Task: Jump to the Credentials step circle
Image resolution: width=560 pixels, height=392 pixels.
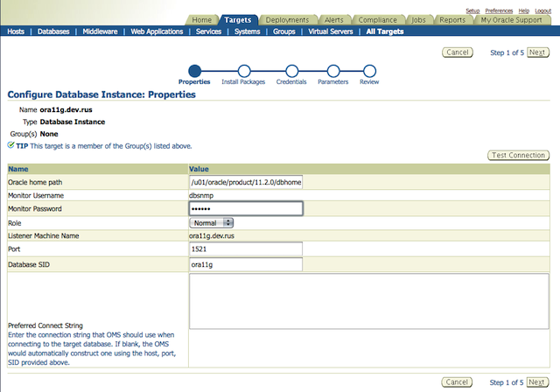Action: coord(291,71)
